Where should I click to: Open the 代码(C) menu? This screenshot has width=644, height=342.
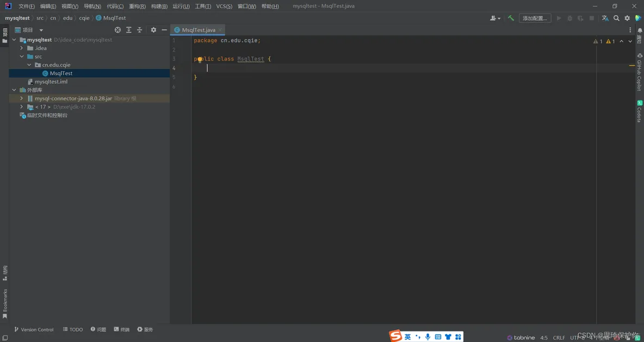click(x=115, y=6)
